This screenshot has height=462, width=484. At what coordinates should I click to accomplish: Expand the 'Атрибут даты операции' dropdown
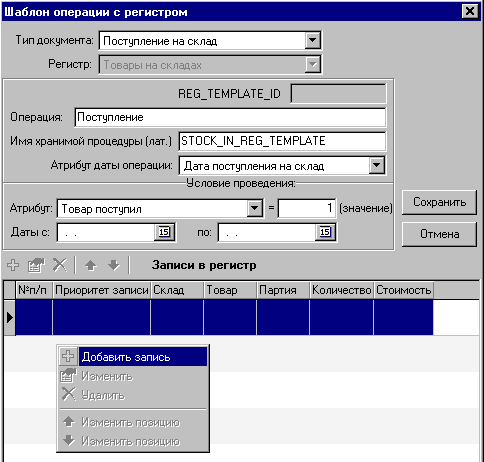pos(377,165)
